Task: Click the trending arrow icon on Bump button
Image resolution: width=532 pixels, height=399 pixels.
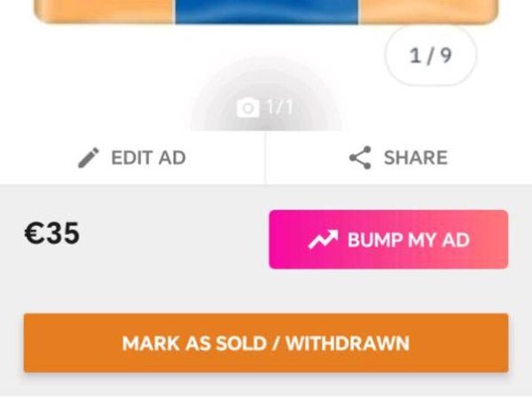Action: [x=323, y=239]
